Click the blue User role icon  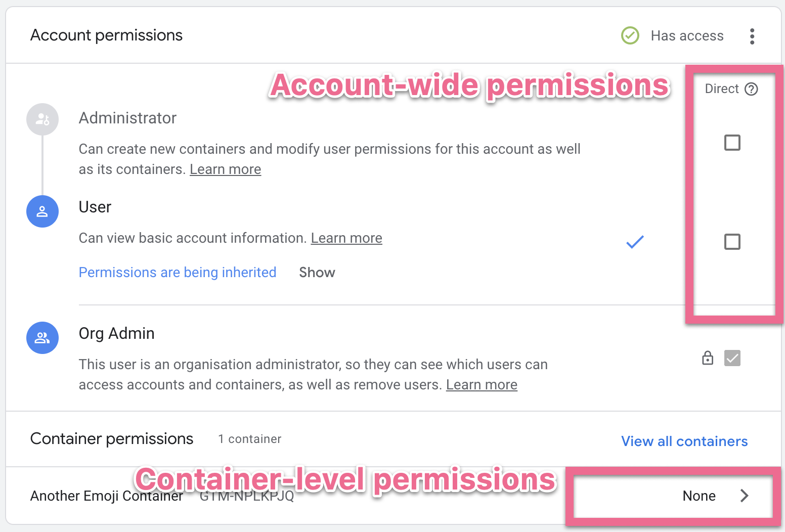[x=42, y=211]
